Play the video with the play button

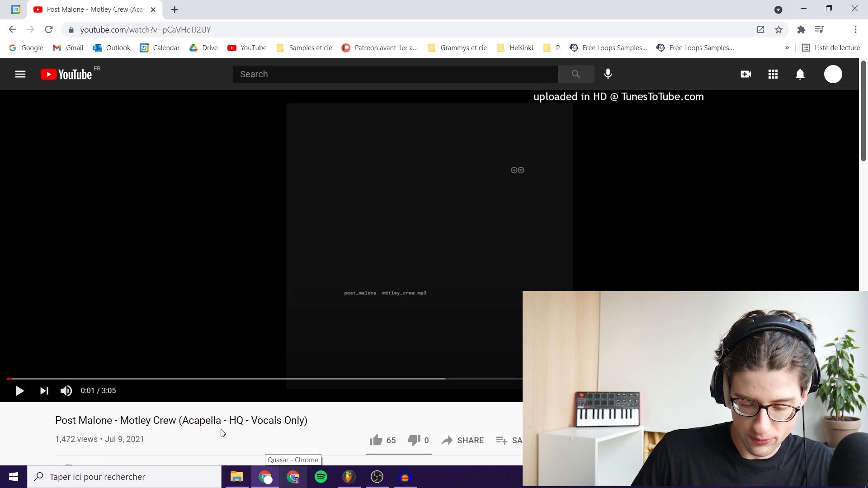pyautogui.click(x=19, y=391)
